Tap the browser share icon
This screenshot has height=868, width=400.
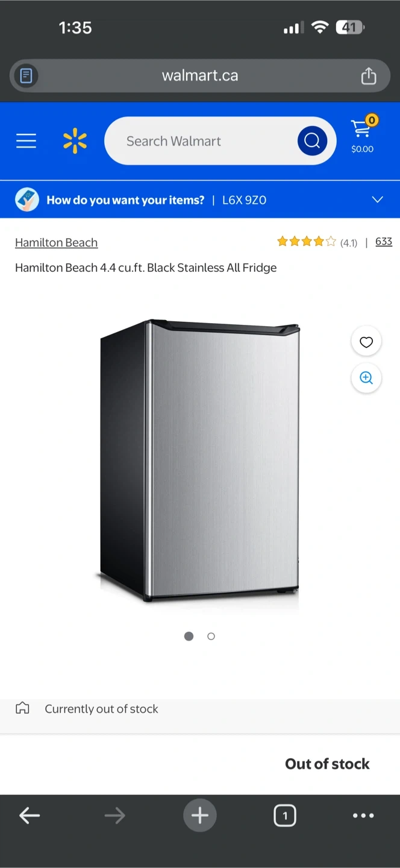[369, 76]
